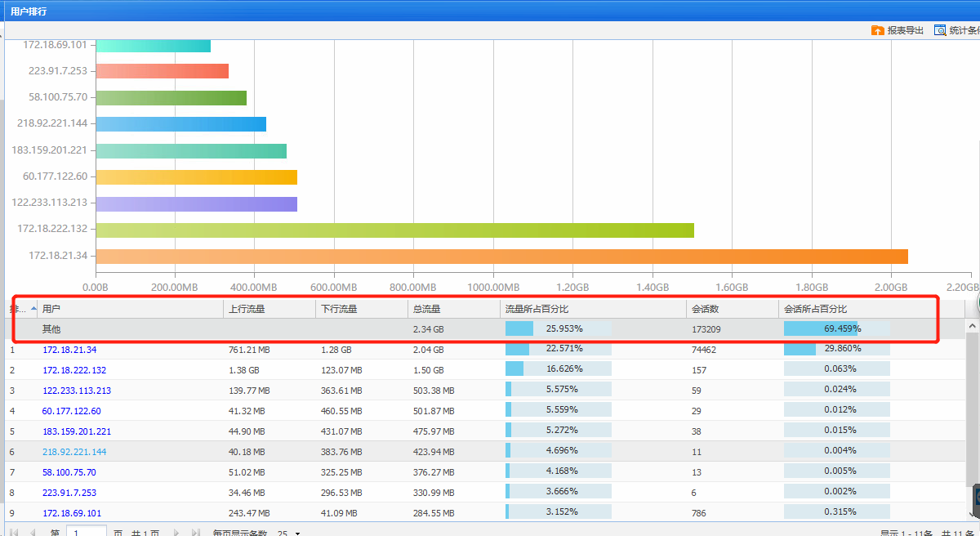This screenshot has width=980, height=536.
Task: Click the page number input field
Action: tap(86, 533)
